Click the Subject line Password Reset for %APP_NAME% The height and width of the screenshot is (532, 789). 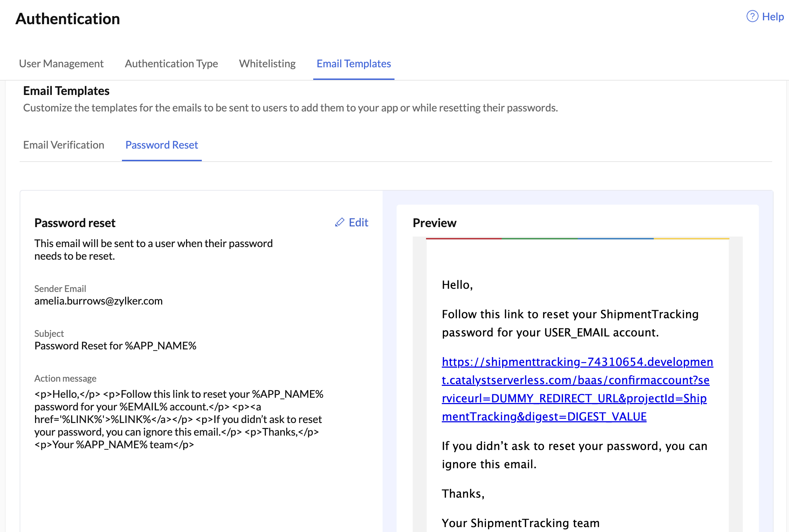(115, 346)
